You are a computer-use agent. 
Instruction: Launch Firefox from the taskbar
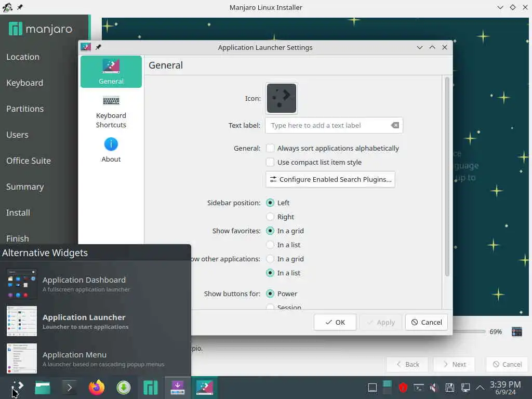97,388
